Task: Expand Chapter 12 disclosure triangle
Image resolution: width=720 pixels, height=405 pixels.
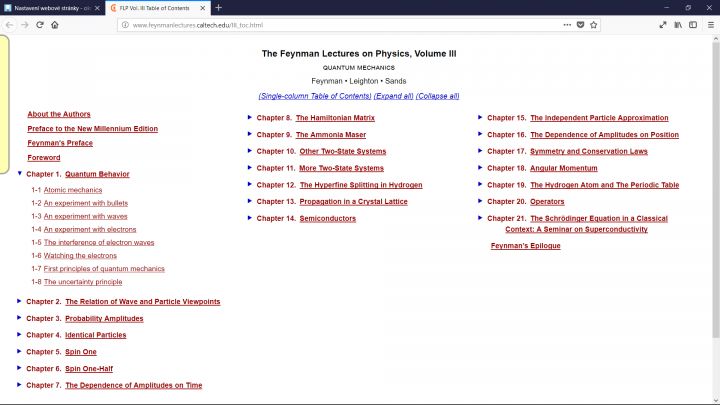Action: [x=250, y=184]
